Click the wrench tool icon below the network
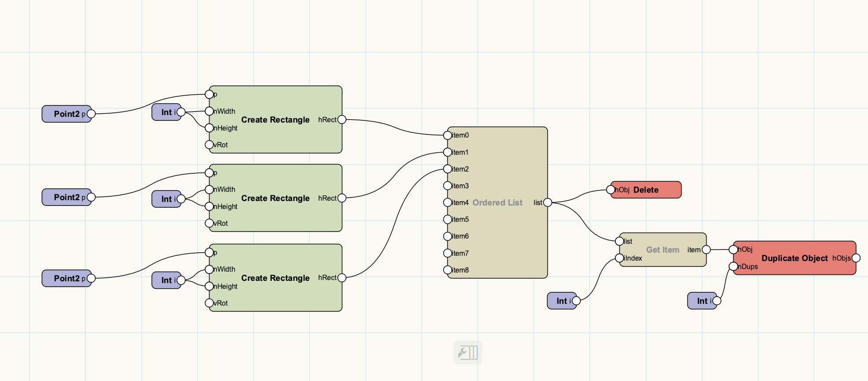Viewport: 868px width, 381px height. tap(467, 352)
